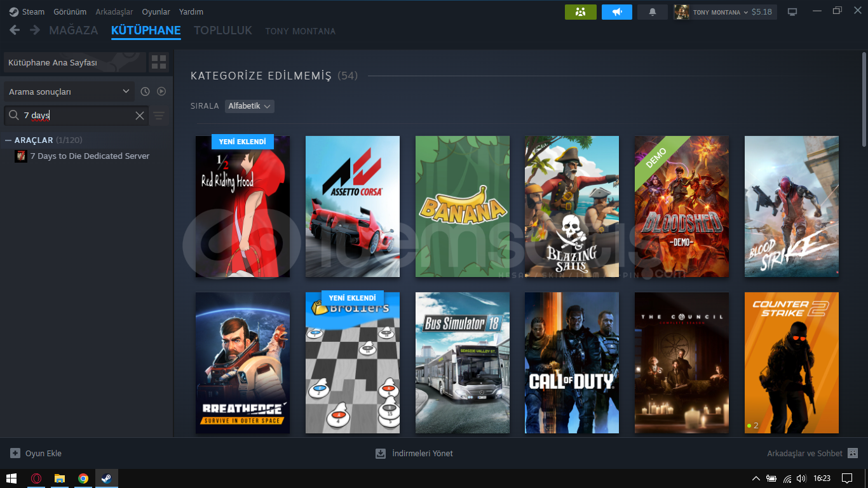Open the Broilers game cover
Image resolution: width=868 pixels, height=488 pixels.
353,363
